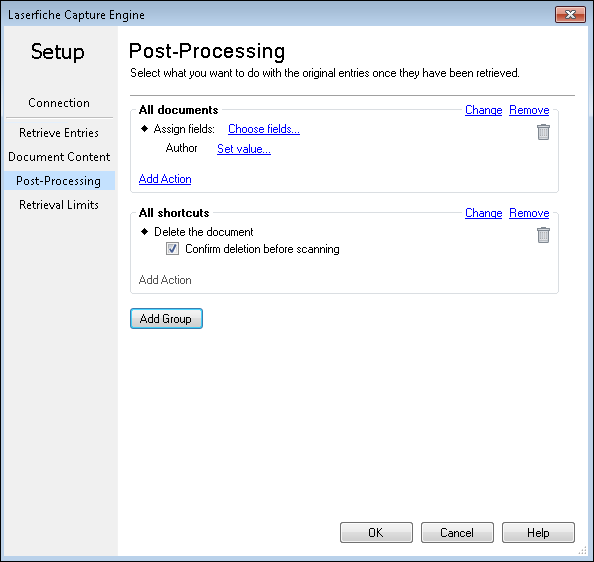Select Post-Processing in the sidebar
Viewport: 594px width, 562px height.
59,181
